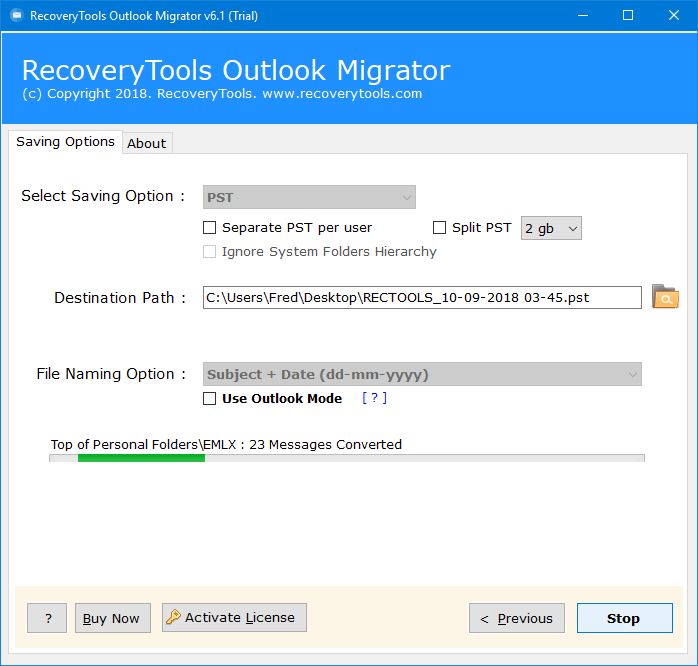Click the 'Destination Path :' label

pyautogui.click(x=120, y=297)
